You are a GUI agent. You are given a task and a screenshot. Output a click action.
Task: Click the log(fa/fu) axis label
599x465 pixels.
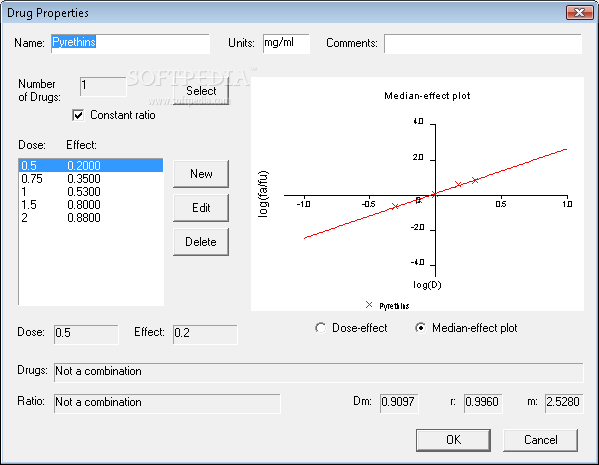click(263, 194)
